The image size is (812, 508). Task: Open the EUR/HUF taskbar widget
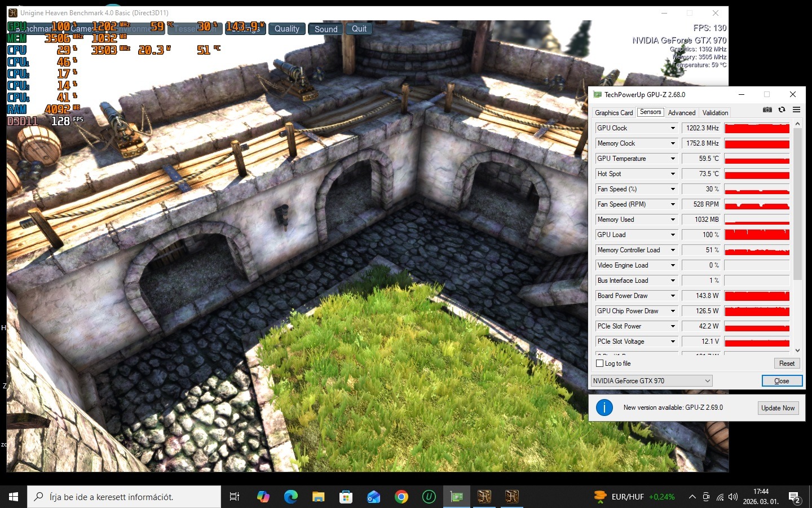(x=634, y=497)
